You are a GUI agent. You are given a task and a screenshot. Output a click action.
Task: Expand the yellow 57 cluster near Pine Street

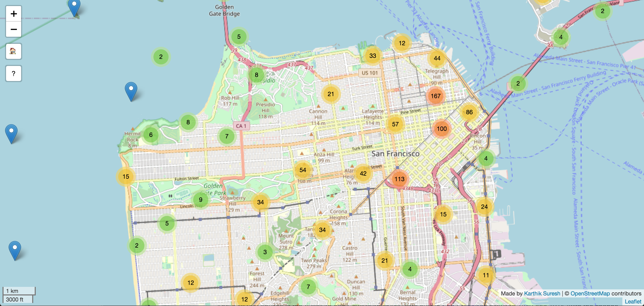click(395, 124)
